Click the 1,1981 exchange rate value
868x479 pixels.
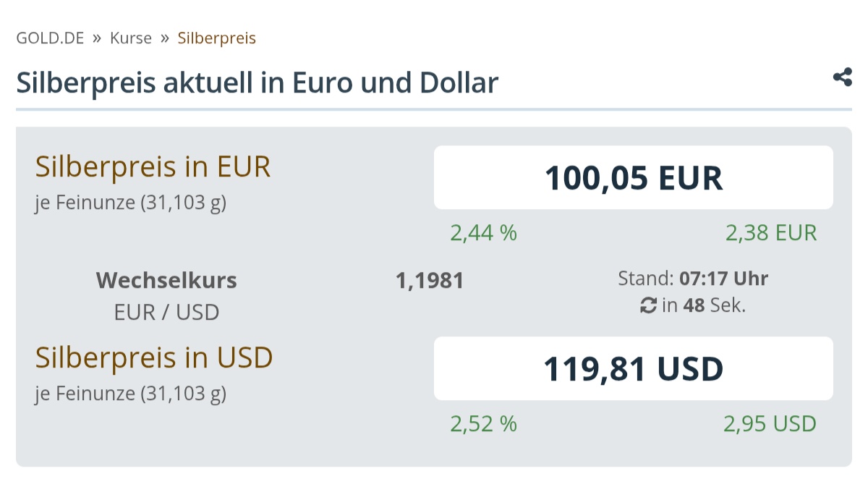point(430,280)
